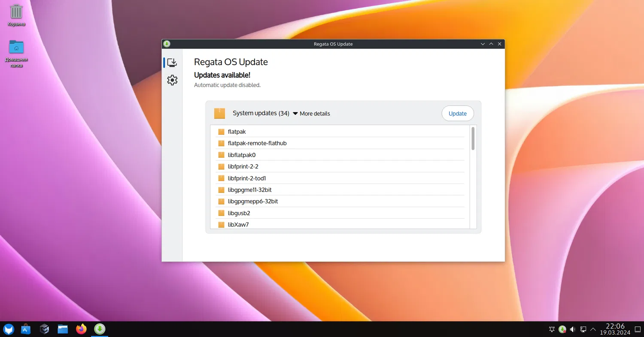The image size is (644, 337).
Task: Select the libgusb2 package name
Action: (239, 213)
